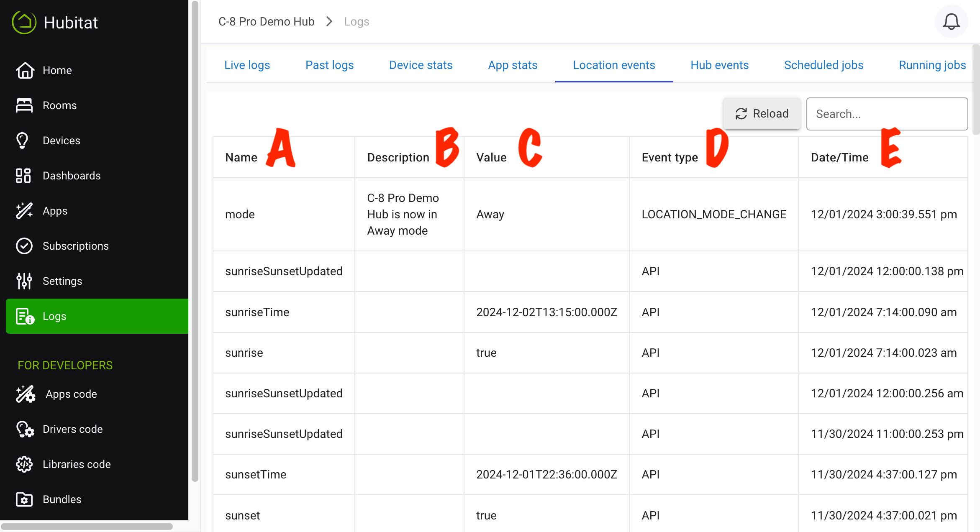Screen dimensions: 980x532
Task: Open Dashboards panel
Action: [x=72, y=176]
